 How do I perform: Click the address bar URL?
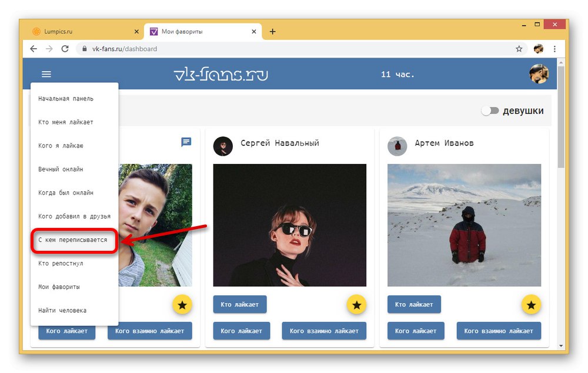(125, 49)
